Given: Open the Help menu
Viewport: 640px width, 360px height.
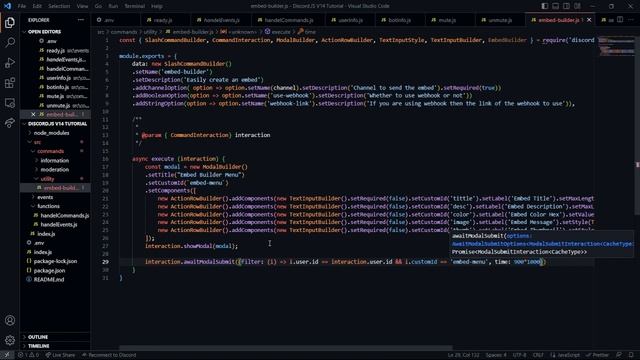Looking at the screenshot, I should tap(157, 6).
